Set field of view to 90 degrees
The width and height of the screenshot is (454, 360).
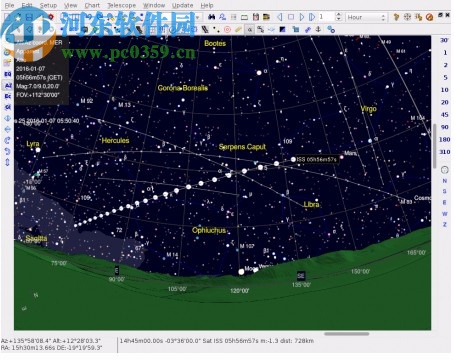pyautogui.click(x=445, y=127)
